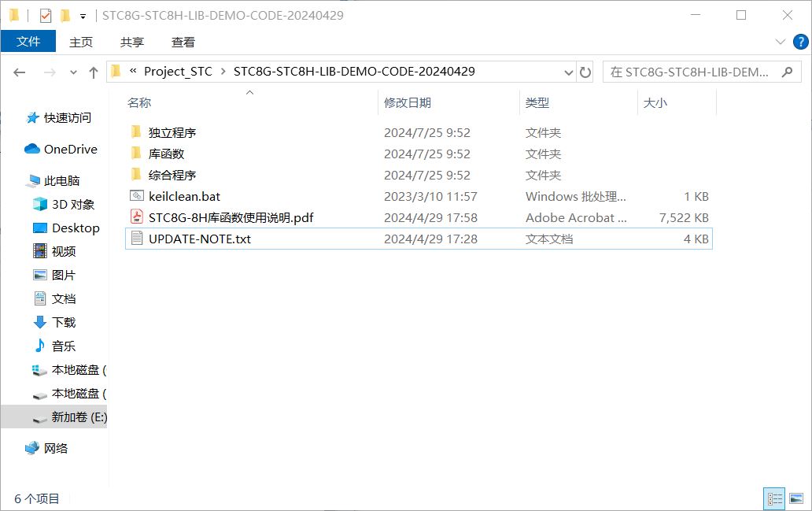Refresh the current folder view
This screenshot has height=511, width=812.
pos(585,72)
